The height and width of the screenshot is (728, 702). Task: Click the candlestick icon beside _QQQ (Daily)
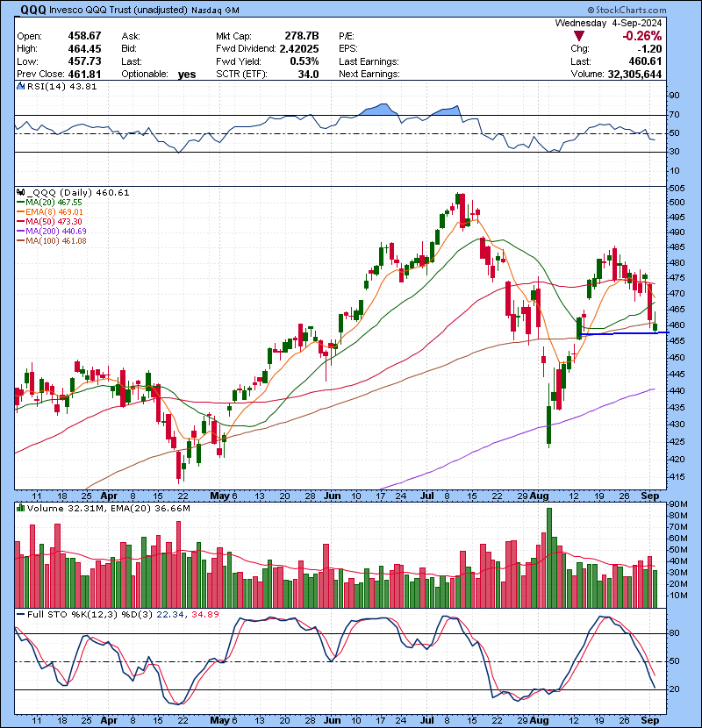(x=19, y=192)
